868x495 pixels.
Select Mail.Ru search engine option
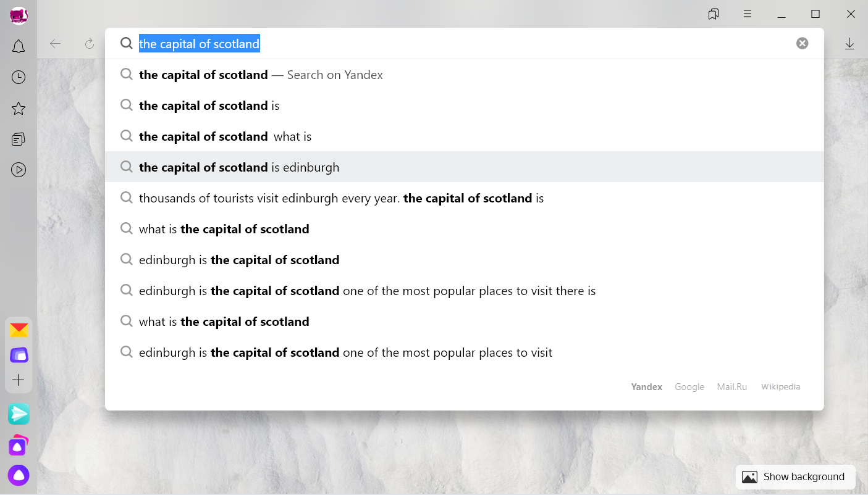[x=732, y=387]
